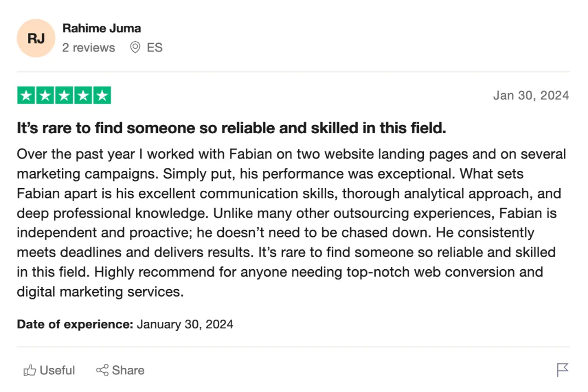Click the first green rating star
The width and height of the screenshot is (588, 392).
click(26, 95)
